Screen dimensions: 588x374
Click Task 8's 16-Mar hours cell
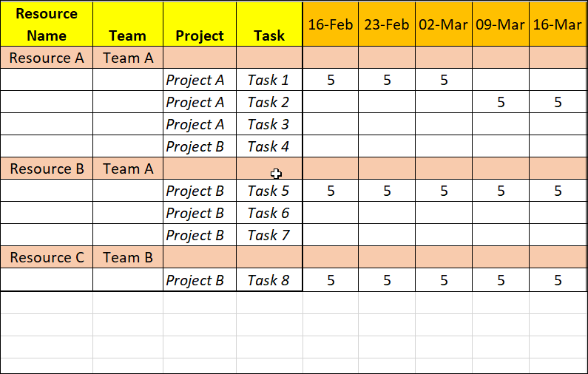click(x=558, y=280)
